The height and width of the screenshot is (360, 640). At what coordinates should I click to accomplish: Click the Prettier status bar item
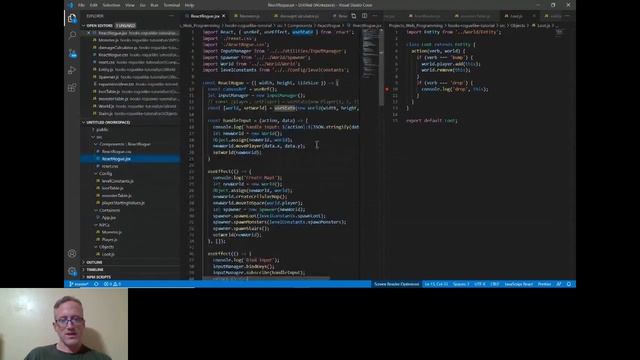(x=544, y=284)
